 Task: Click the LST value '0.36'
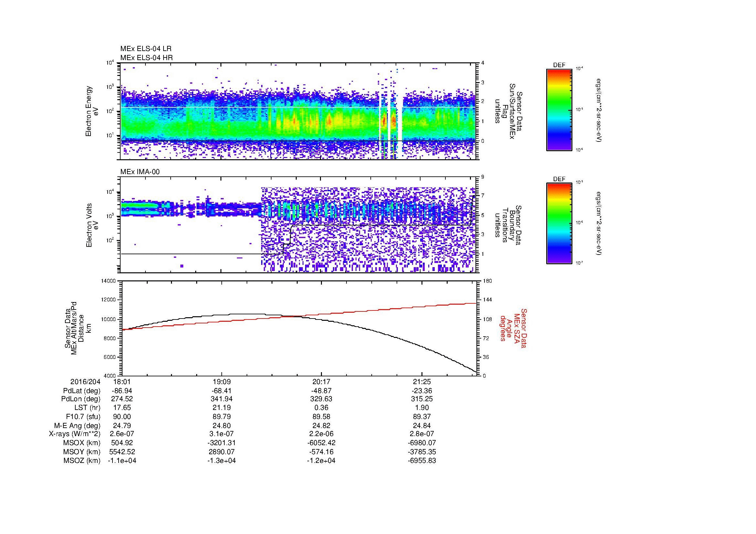pyautogui.click(x=322, y=408)
